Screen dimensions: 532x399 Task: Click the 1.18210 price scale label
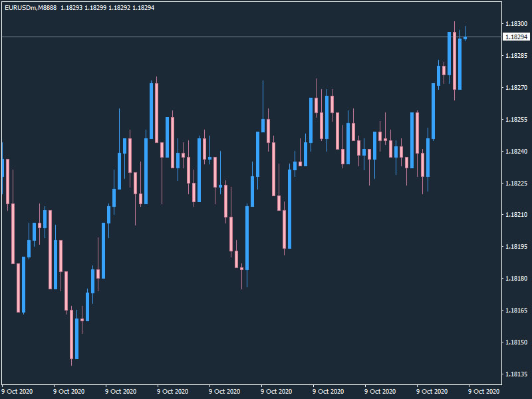[x=516, y=215]
